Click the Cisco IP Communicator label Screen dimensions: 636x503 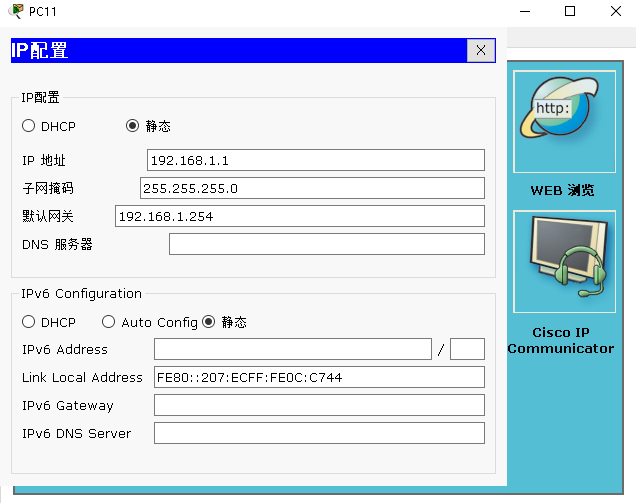click(x=561, y=340)
